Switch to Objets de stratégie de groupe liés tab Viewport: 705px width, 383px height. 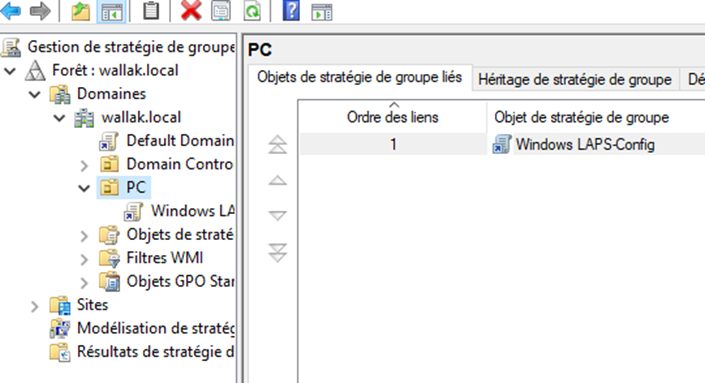click(x=359, y=77)
